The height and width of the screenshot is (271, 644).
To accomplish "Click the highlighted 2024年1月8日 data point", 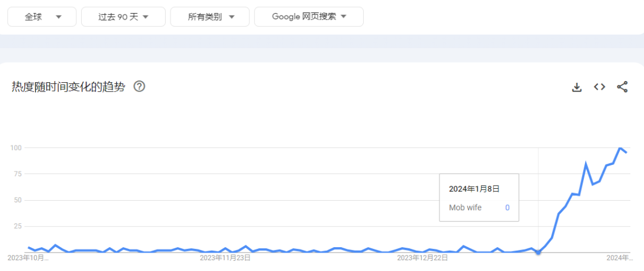I will [x=538, y=253].
